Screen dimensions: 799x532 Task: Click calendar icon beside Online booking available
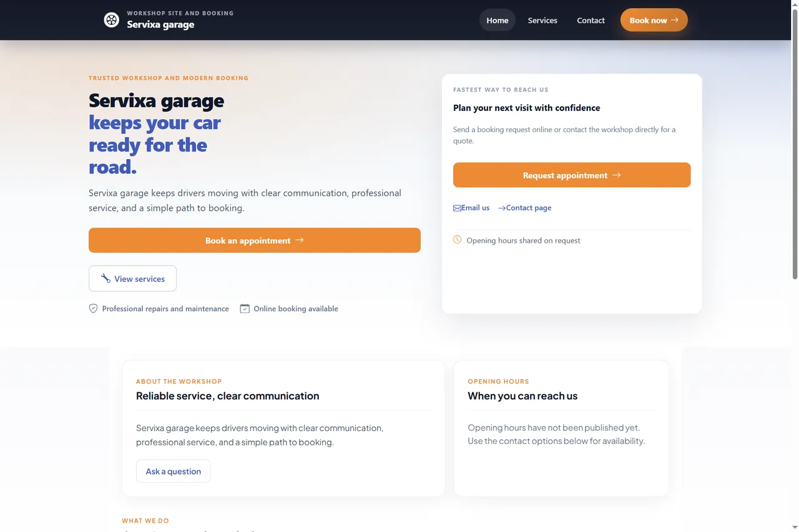click(x=245, y=309)
